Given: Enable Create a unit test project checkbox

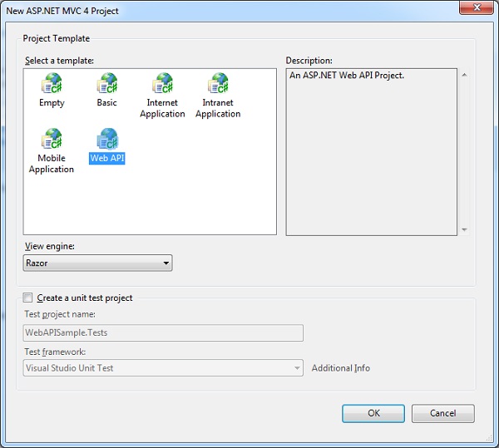Looking at the screenshot, I should pos(27,298).
